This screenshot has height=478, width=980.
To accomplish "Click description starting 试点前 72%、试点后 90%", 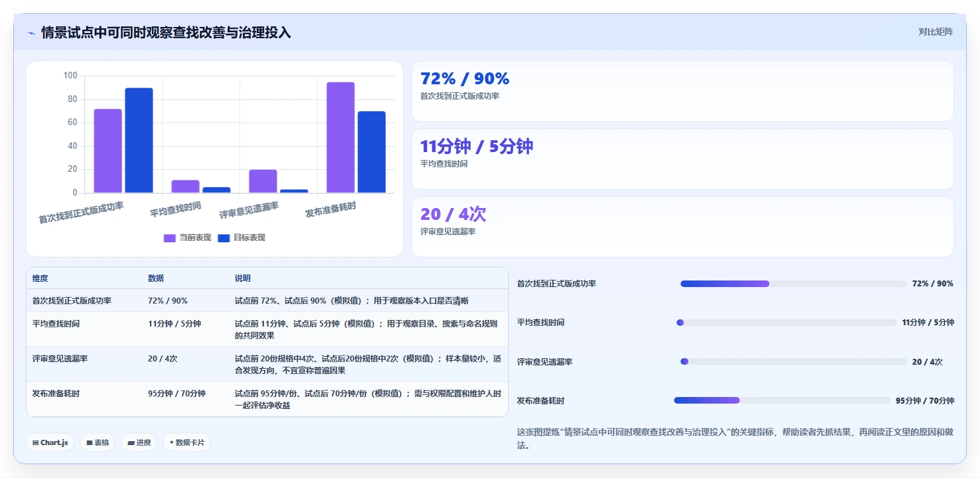I will [x=352, y=301].
